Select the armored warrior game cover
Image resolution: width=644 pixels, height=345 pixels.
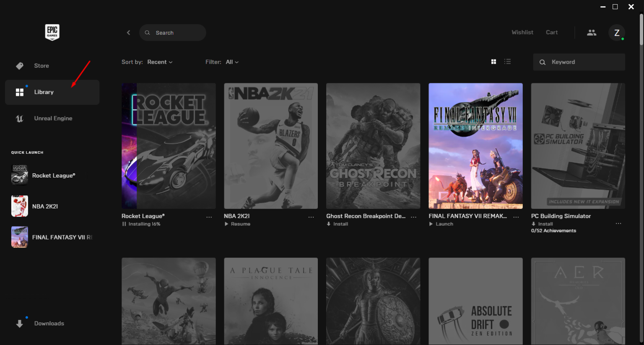(373, 301)
